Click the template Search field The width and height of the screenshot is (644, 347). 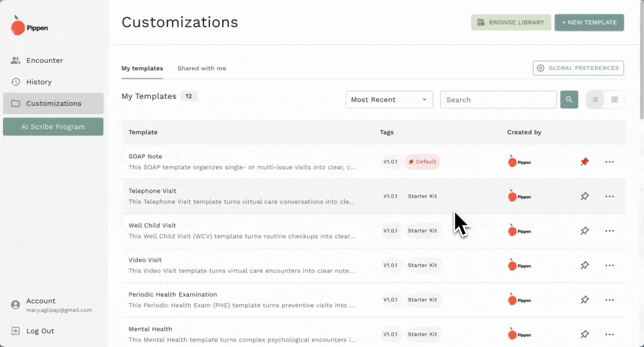click(x=498, y=100)
